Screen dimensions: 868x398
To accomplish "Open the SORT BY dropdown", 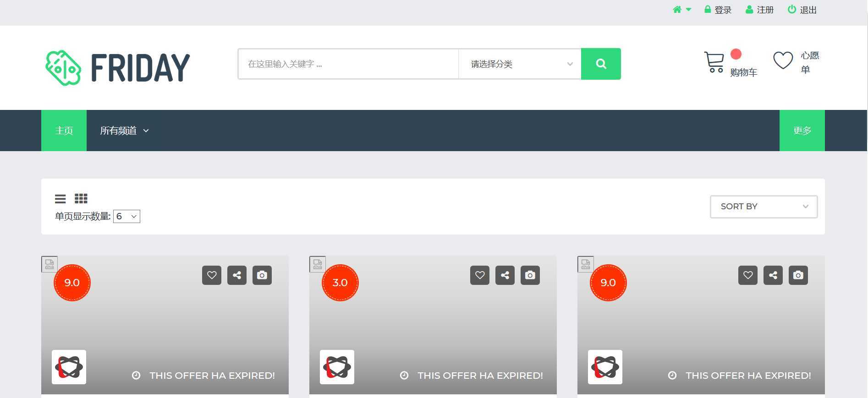I will pyautogui.click(x=764, y=207).
